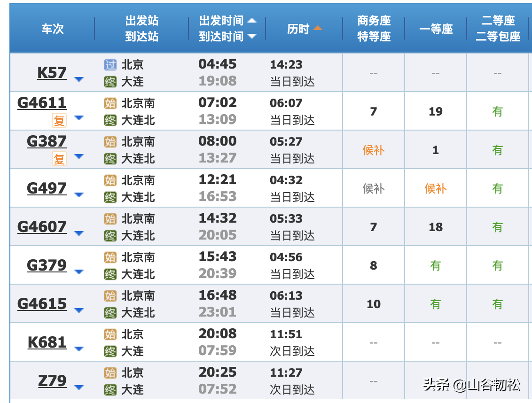The height and width of the screenshot is (403, 532).
Task: Click the 终 terminal icon for G497
Action: tap(110, 197)
